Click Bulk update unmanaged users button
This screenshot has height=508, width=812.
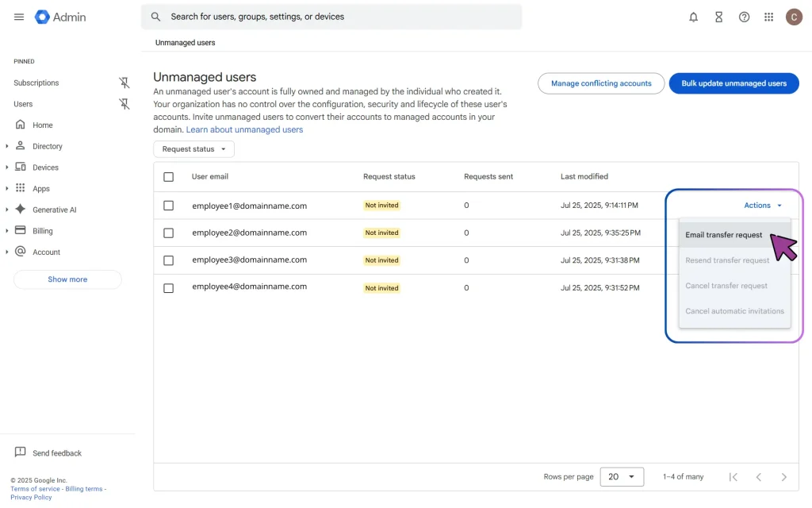(733, 83)
